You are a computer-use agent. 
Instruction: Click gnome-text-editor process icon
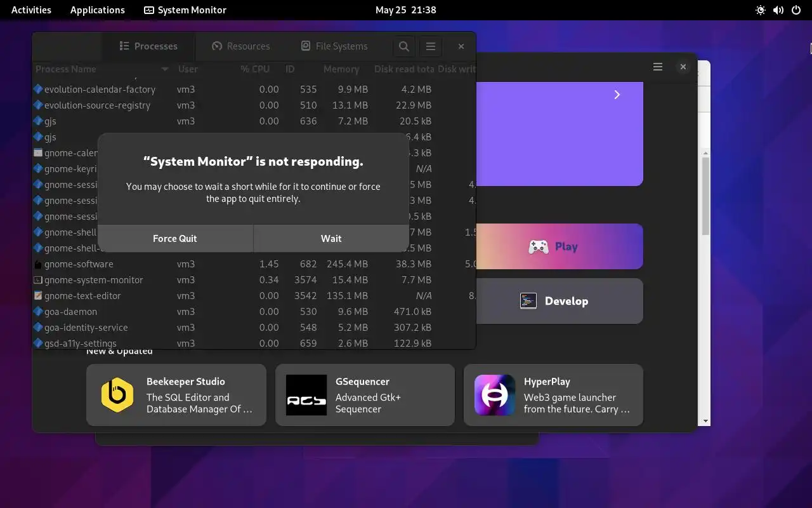(38, 296)
